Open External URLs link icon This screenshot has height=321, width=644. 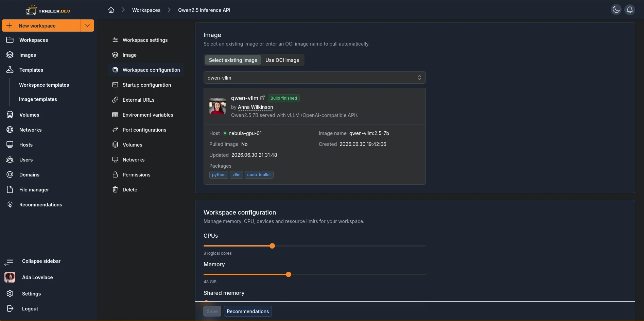pyautogui.click(x=115, y=100)
